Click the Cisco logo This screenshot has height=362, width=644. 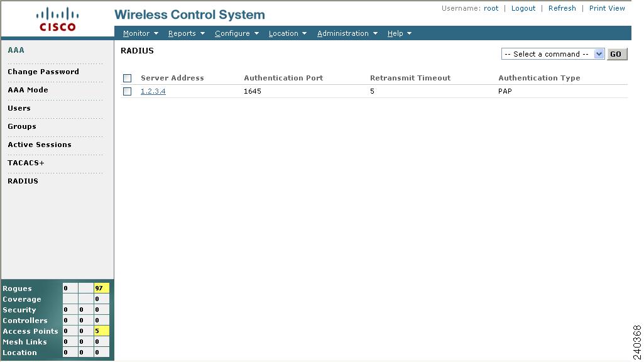pyautogui.click(x=58, y=19)
